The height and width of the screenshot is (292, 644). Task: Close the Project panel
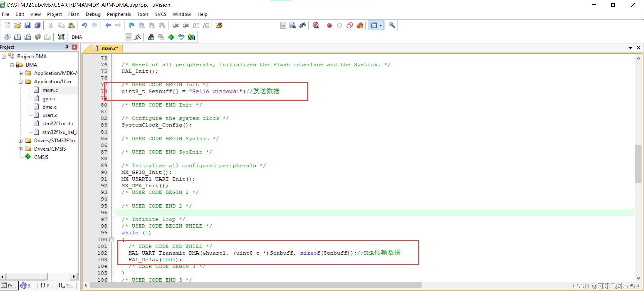coord(74,47)
